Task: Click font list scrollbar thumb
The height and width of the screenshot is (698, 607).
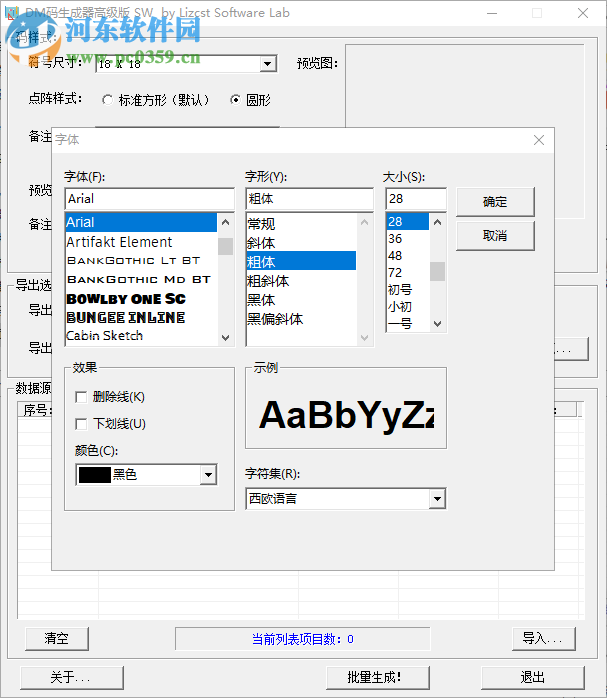Action: tap(226, 246)
